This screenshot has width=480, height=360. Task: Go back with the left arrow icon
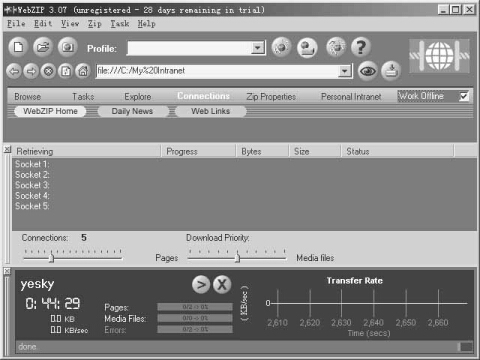14,71
